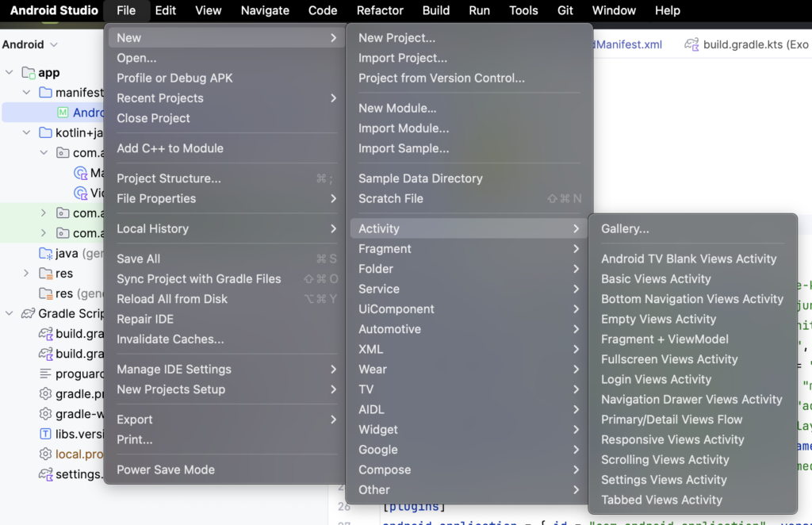The width and height of the screenshot is (812, 525).
Task: Open the Manage IDE Settings submenu
Action: 226,369
